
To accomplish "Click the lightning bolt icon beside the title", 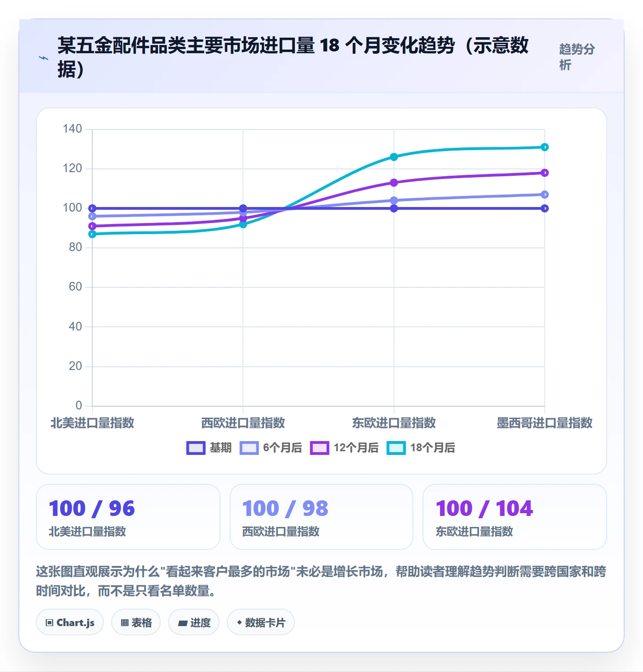I will tap(44, 58).
